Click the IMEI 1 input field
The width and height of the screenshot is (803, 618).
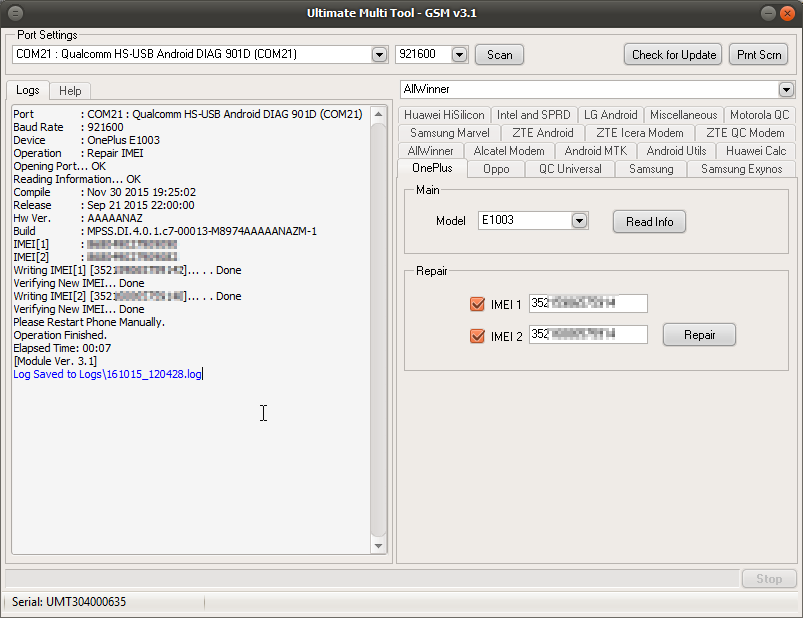coord(588,304)
